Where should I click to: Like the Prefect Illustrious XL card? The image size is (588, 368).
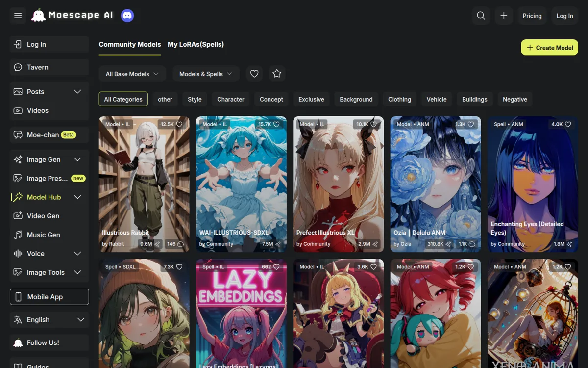(374, 124)
